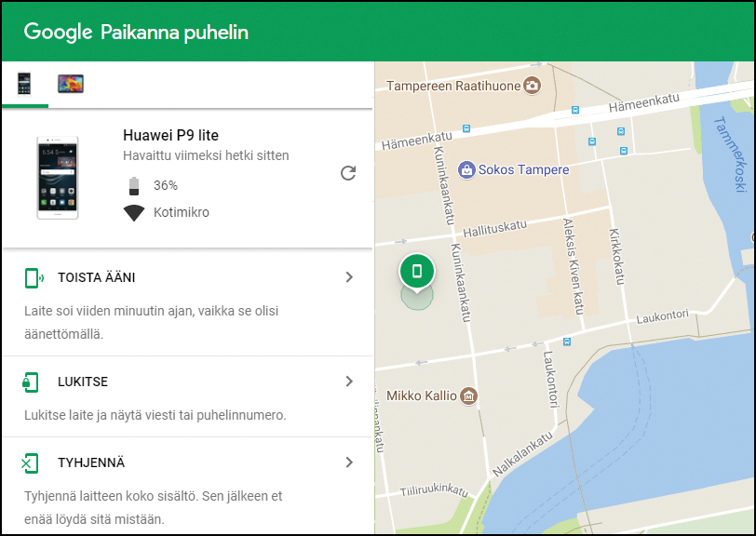Click the refresh icon to update location
The image size is (756, 536).
point(348,174)
